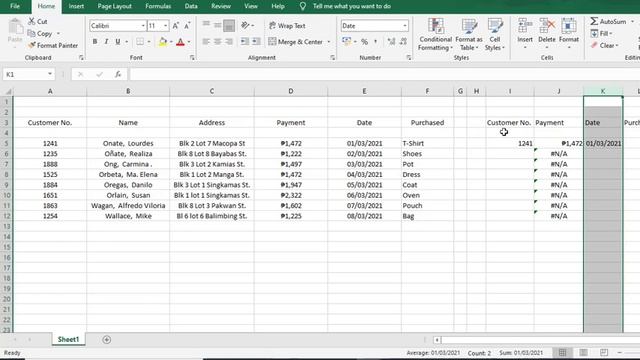Image resolution: width=640 pixels, height=360 pixels.
Task: Click the Name Box showing K1
Action: pos(29,74)
